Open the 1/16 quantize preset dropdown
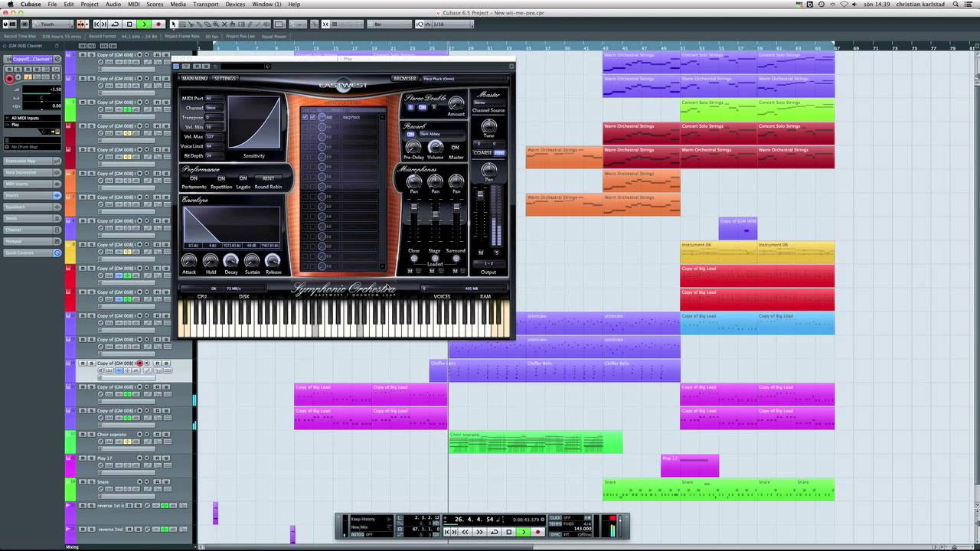Image resolution: width=980 pixels, height=551 pixels. 452,24
